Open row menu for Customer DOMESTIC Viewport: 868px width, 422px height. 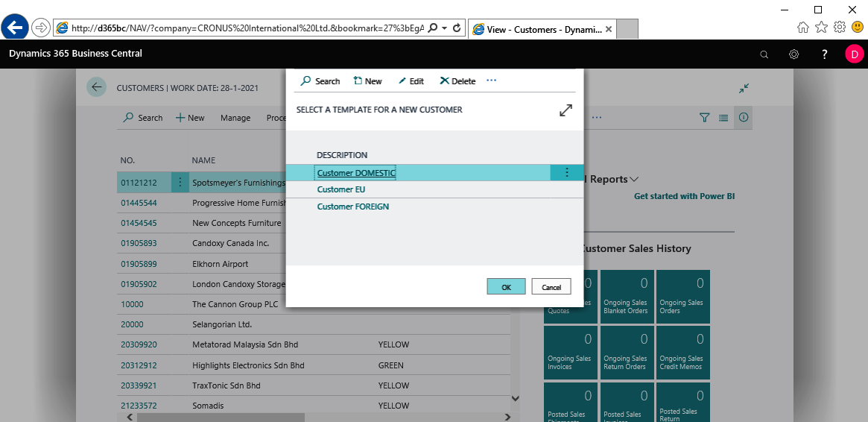pyautogui.click(x=566, y=173)
